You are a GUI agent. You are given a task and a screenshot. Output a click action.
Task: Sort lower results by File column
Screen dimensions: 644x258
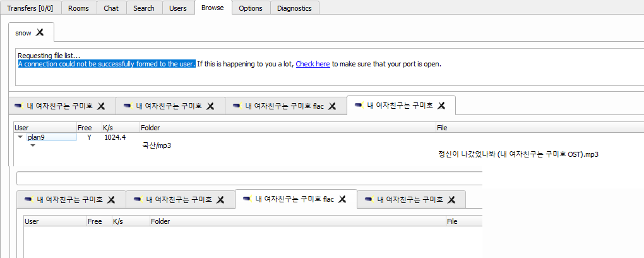click(464, 221)
